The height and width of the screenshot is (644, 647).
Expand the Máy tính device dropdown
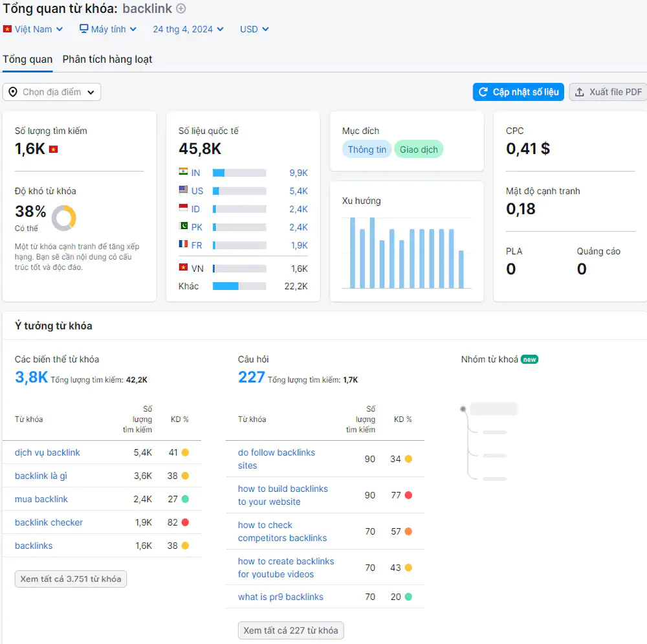[x=108, y=29]
